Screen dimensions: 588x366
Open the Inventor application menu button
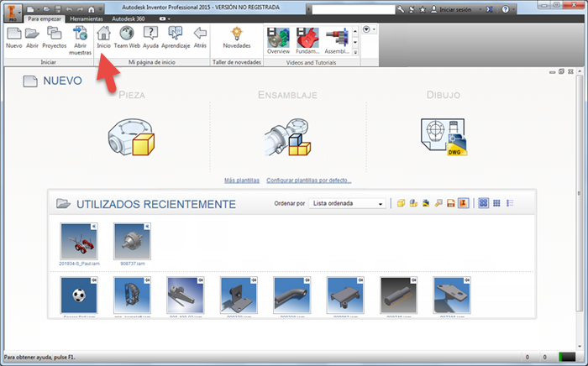click(13, 12)
